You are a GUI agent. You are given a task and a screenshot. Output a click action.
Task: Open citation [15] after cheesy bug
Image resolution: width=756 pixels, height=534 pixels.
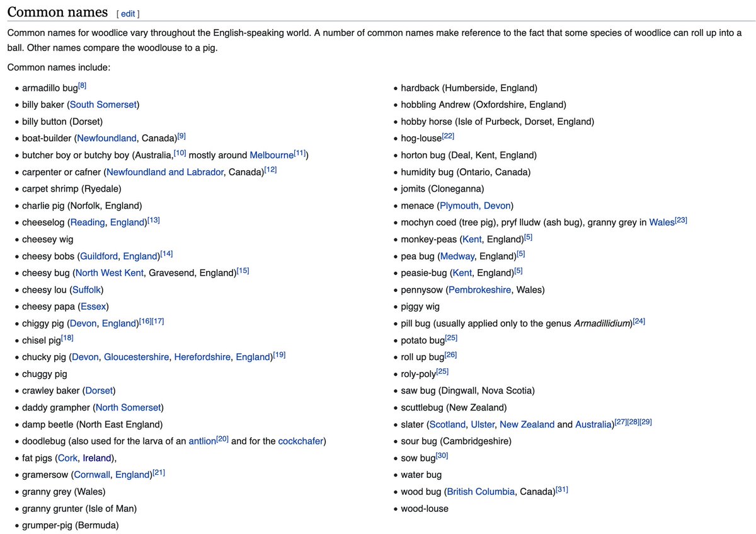[x=243, y=270]
